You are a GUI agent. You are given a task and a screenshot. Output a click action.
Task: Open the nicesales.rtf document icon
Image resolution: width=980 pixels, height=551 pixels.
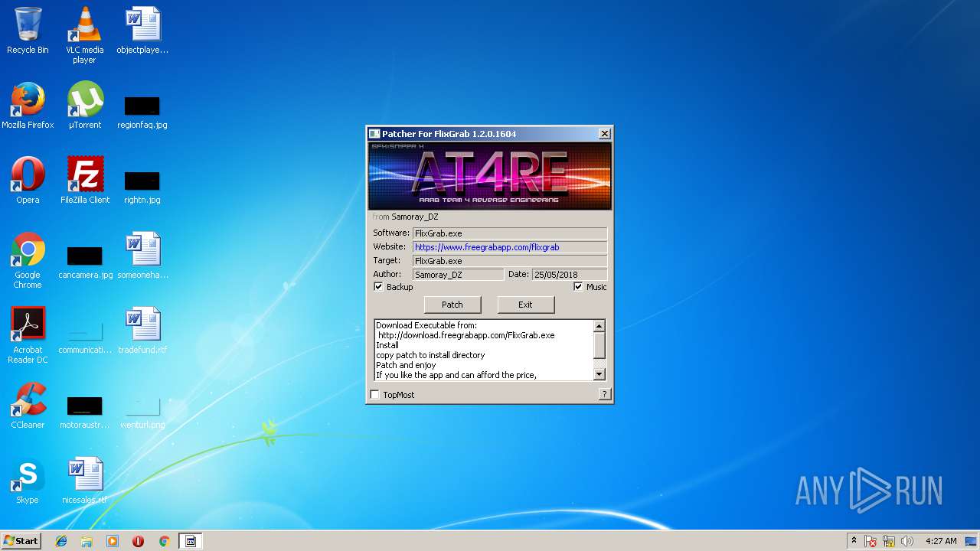pyautogui.click(x=85, y=481)
